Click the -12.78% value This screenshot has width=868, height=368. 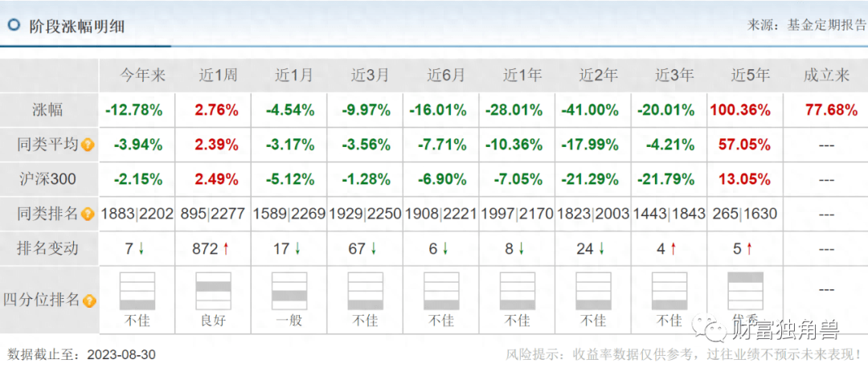[x=134, y=110]
